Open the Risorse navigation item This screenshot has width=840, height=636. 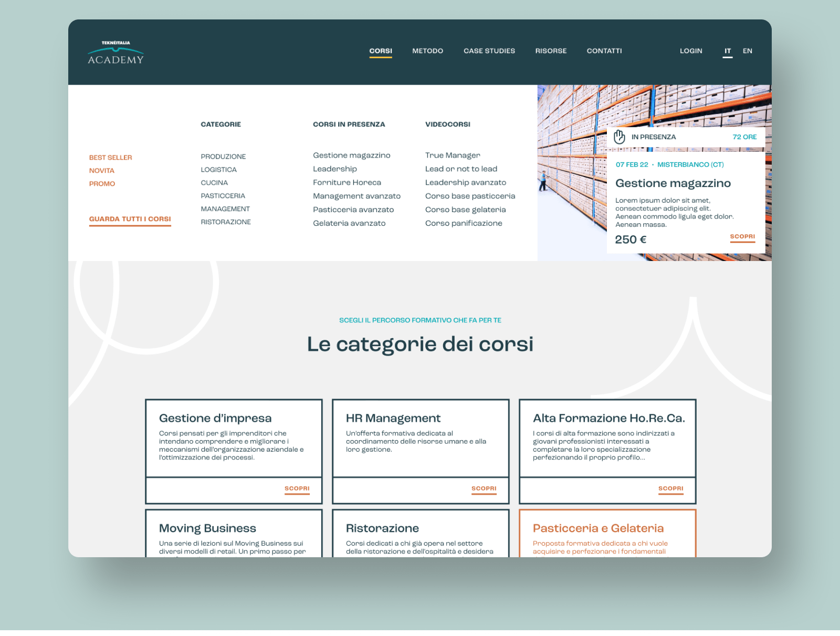(551, 51)
